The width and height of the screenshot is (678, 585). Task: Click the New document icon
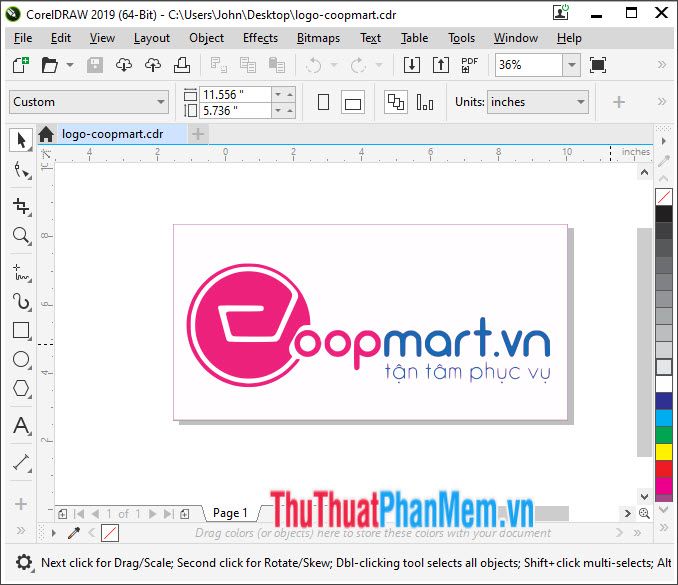20,65
